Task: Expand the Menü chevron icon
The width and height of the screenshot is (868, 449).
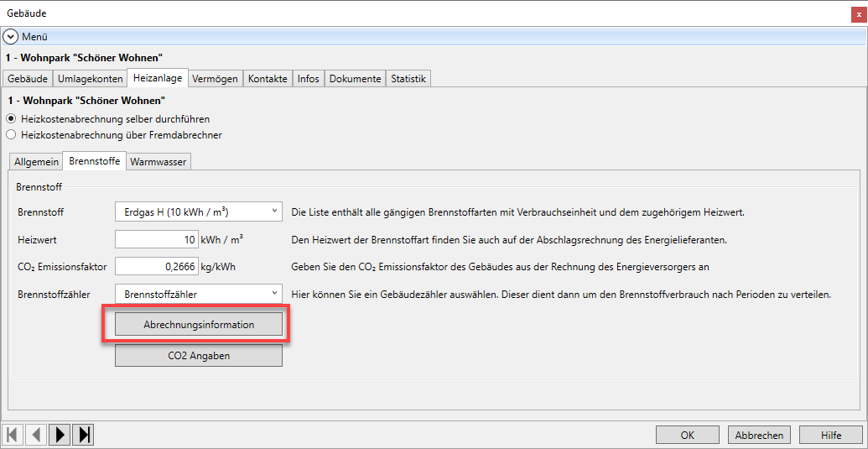Action: point(10,37)
